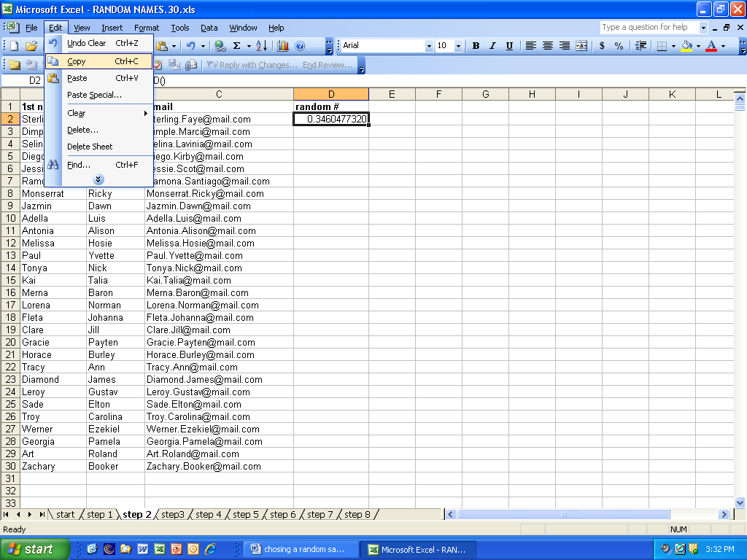Switch to the start sheet tab
This screenshot has height=560, width=747.
coord(65,514)
